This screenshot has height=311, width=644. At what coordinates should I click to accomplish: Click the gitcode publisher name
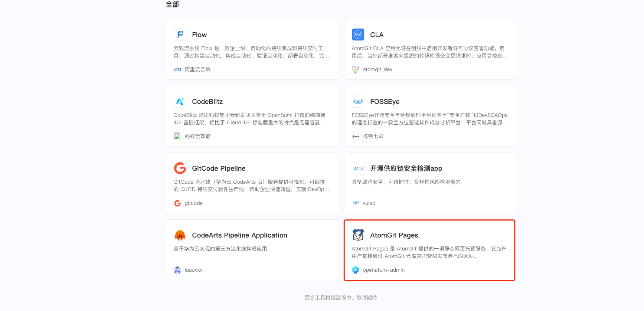click(194, 203)
